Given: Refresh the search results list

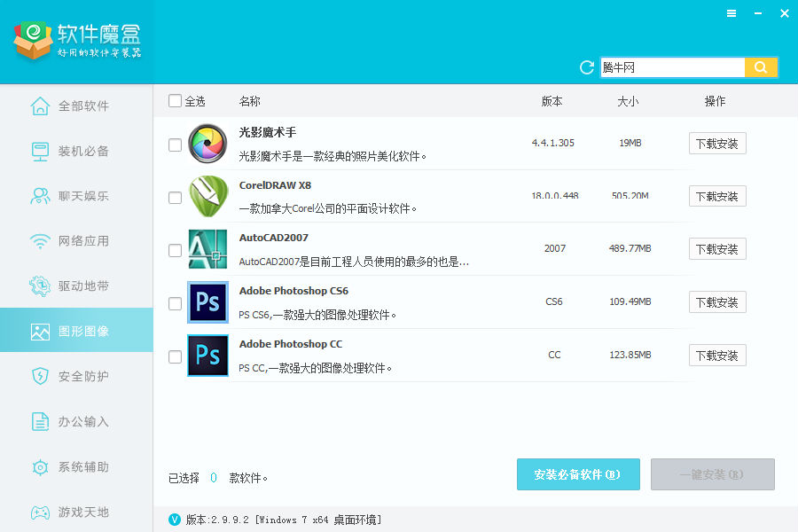Looking at the screenshot, I should click(585, 66).
